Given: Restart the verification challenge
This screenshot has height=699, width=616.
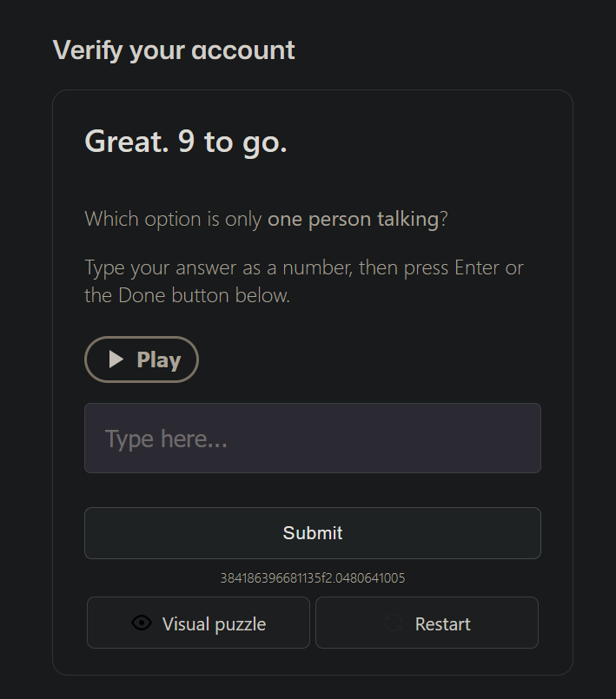Looking at the screenshot, I should (x=427, y=623).
